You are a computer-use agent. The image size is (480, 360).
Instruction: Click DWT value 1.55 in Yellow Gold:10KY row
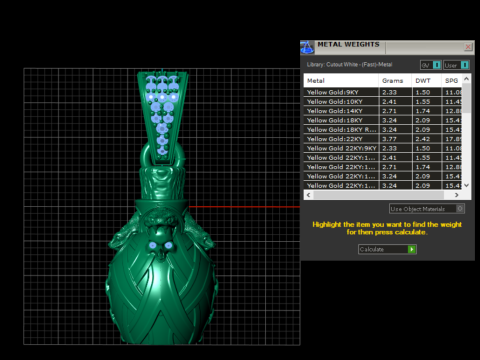tap(423, 102)
